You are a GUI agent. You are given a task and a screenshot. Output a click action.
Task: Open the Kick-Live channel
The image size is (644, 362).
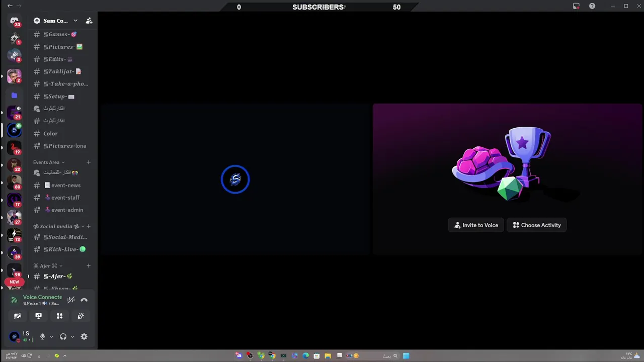point(61,249)
